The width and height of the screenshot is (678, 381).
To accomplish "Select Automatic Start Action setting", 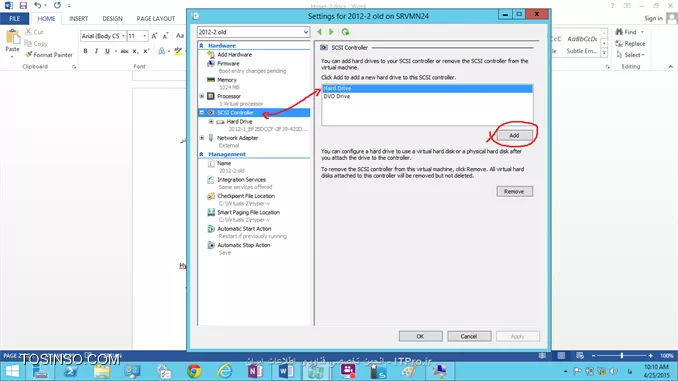I will 244,229.
